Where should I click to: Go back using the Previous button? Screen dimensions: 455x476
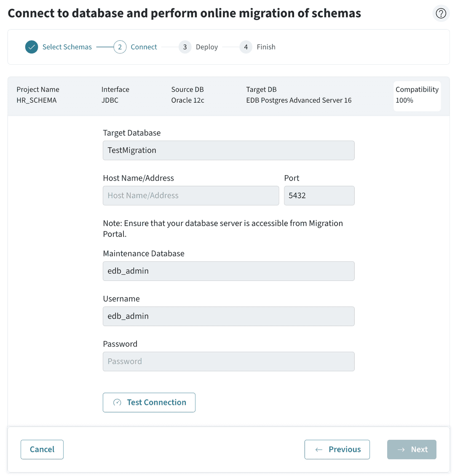[337, 449]
